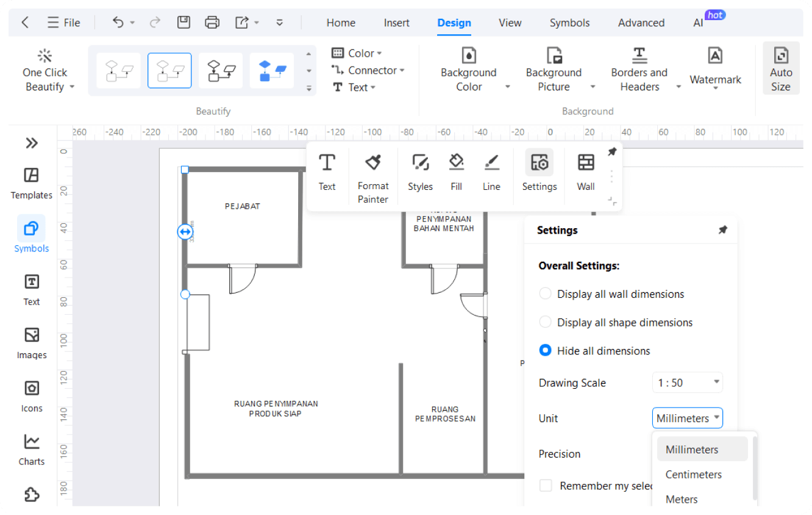Open the Drawing Scale dropdown
The width and height of the screenshot is (812, 515).
point(688,383)
